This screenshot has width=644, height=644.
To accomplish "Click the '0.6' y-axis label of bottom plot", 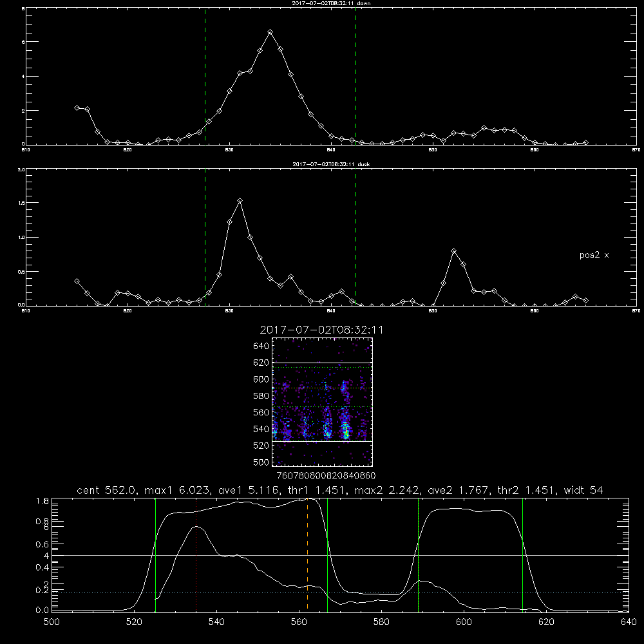I will 43,545.
